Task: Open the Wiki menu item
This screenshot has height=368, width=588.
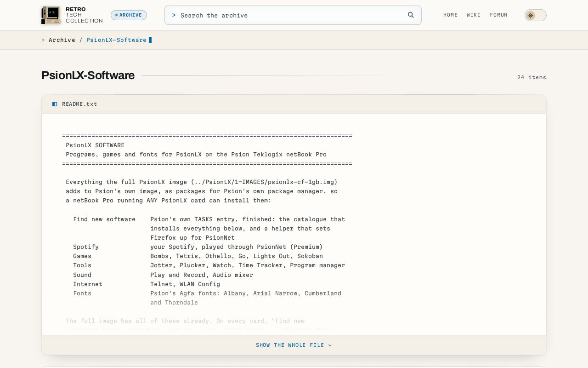Action: 474,15
